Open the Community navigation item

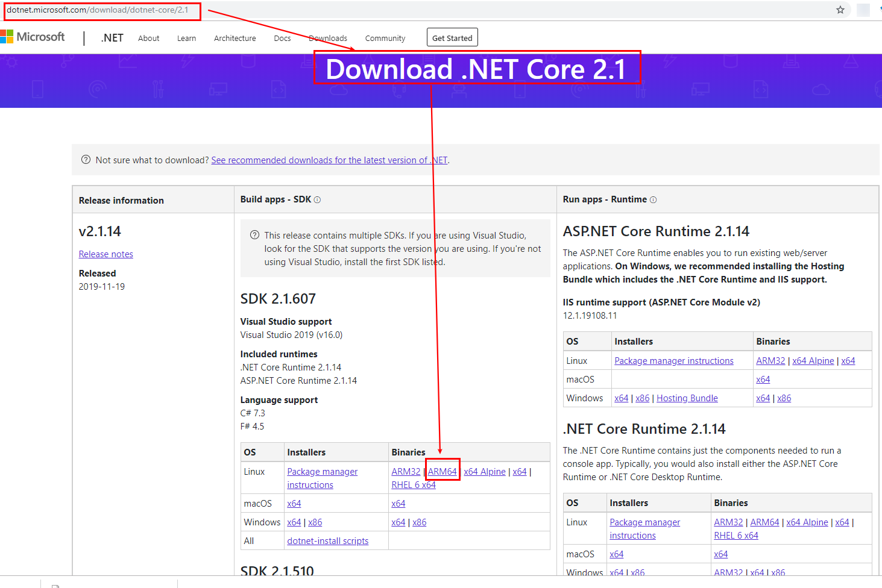pos(385,38)
